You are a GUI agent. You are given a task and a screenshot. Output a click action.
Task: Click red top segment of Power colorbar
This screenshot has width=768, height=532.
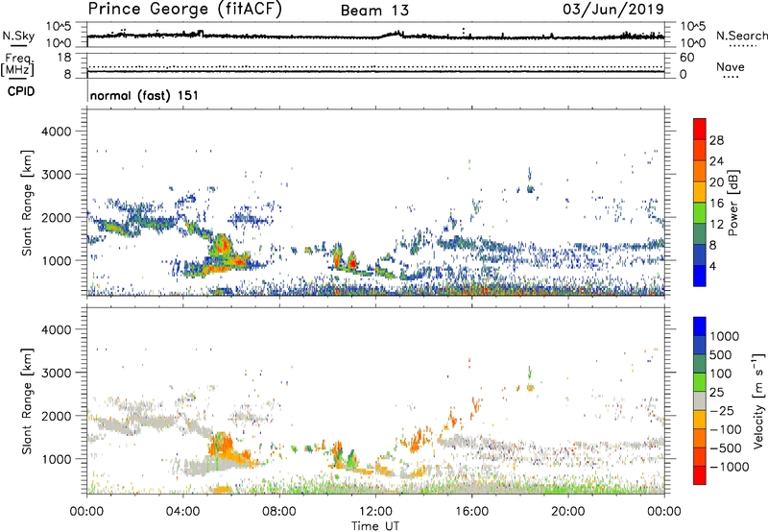[700, 130]
